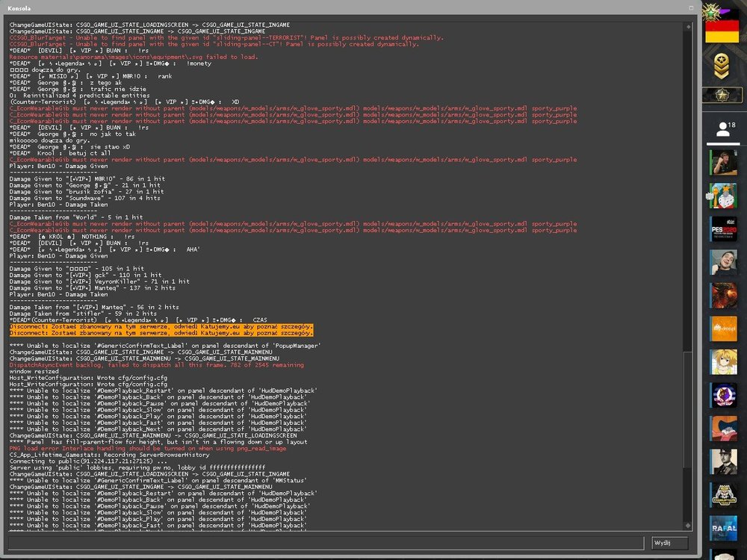Open the man with headset avatar
Image resolution: width=747 pixels, height=560 pixels.
[x=724, y=162]
